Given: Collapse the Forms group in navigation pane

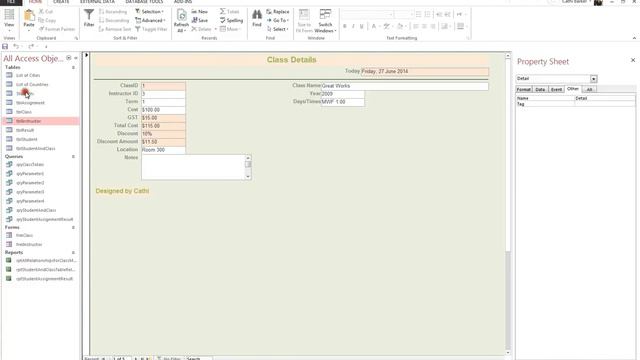Looking at the screenshot, I should [73, 227].
